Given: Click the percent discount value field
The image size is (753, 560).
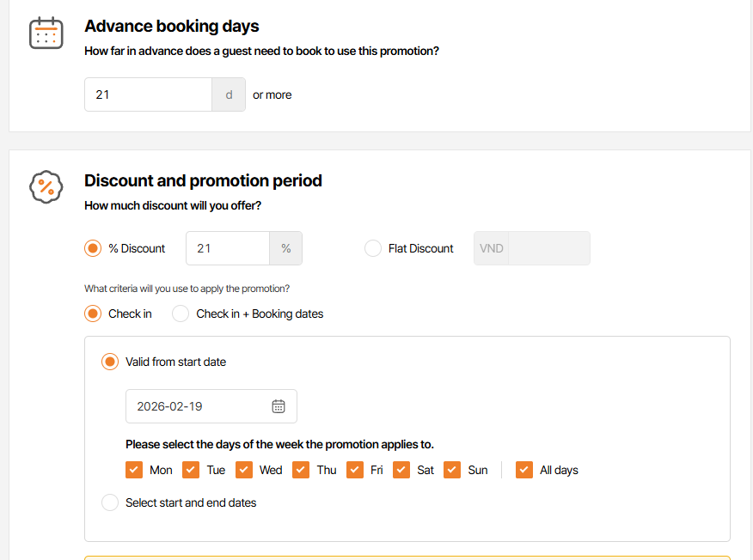Looking at the screenshot, I should coord(228,248).
